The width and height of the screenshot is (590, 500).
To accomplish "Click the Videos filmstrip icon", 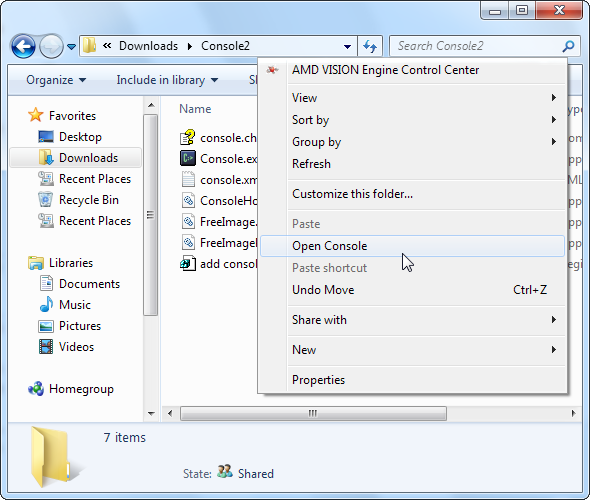I will [46, 347].
